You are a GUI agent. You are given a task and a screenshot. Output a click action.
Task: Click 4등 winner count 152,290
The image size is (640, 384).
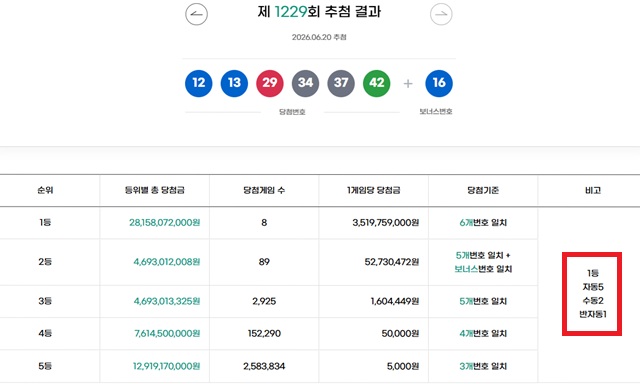coord(264,333)
